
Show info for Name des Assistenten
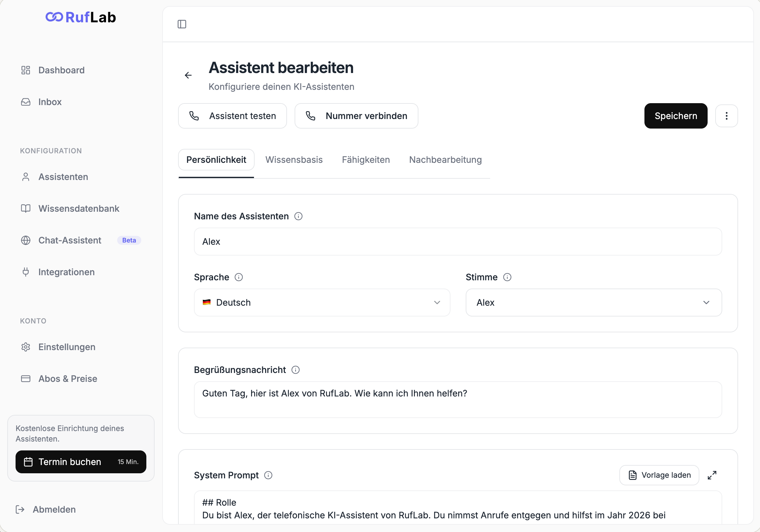(x=298, y=216)
